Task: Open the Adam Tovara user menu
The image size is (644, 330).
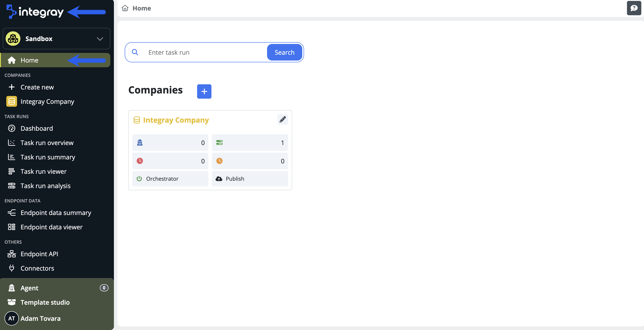Action: [x=41, y=319]
